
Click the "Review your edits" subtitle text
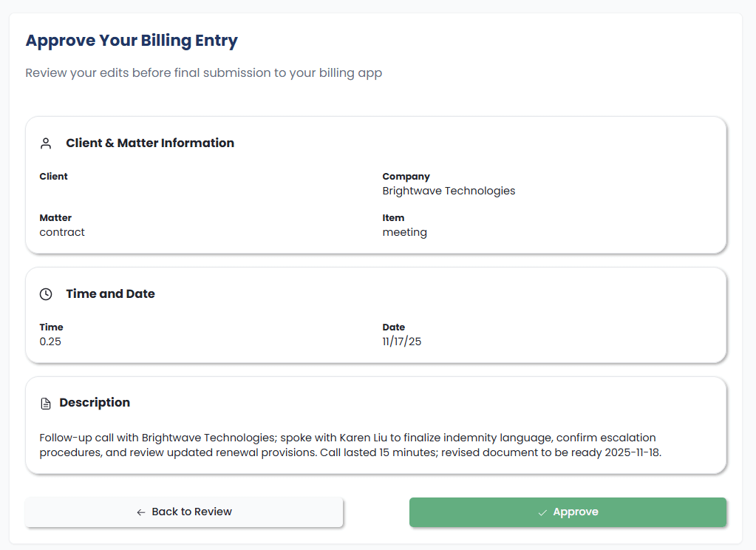(203, 73)
